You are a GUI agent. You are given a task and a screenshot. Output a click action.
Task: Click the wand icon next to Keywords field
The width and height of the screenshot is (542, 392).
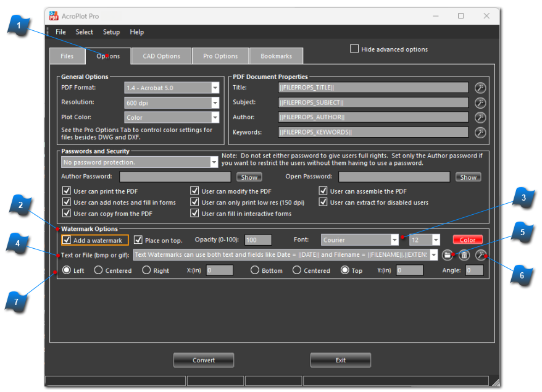[480, 132]
